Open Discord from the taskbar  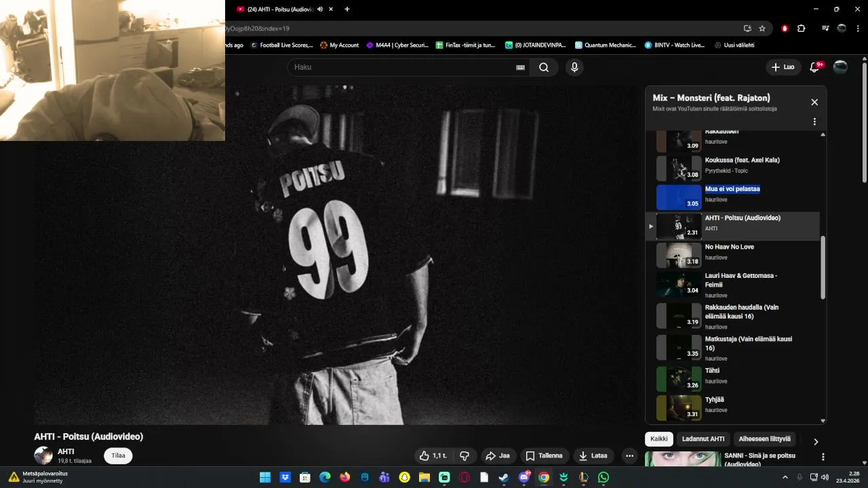tap(524, 477)
